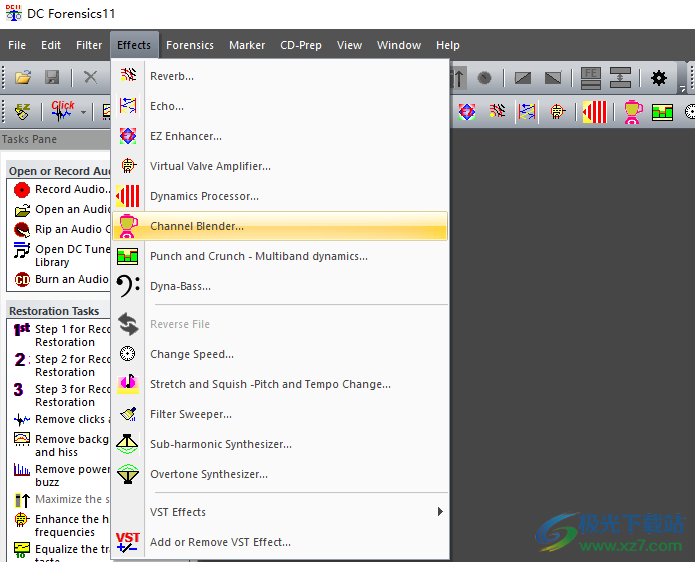Open settings via the gear toolbar icon

658,77
